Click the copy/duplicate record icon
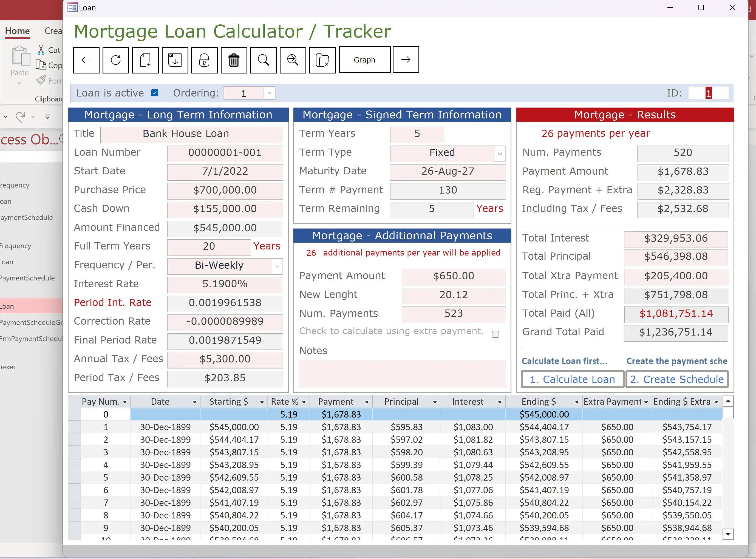The image size is (756, 559). (146, 59)
